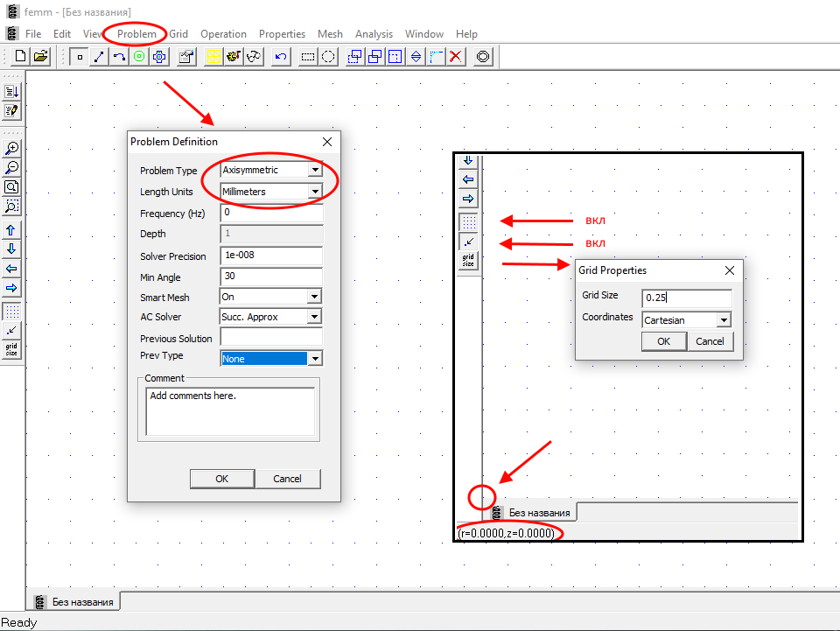Choose the rectangular selection tool

pos(308,57)
